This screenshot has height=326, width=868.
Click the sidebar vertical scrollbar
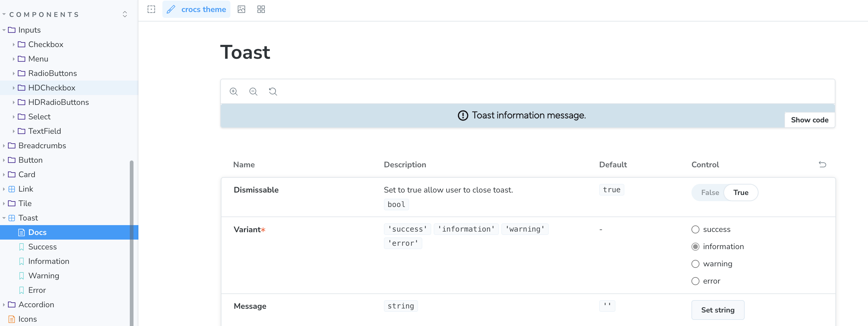(131, 242)
